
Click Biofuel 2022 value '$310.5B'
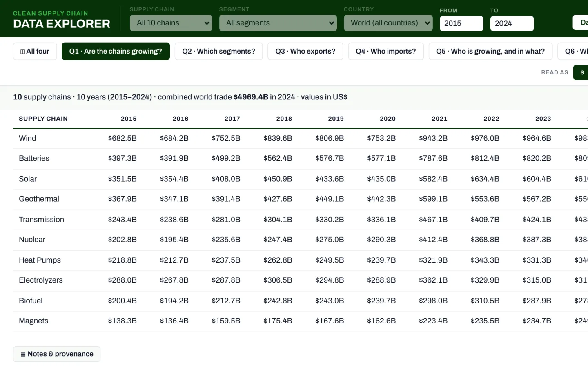pos(485,301)
